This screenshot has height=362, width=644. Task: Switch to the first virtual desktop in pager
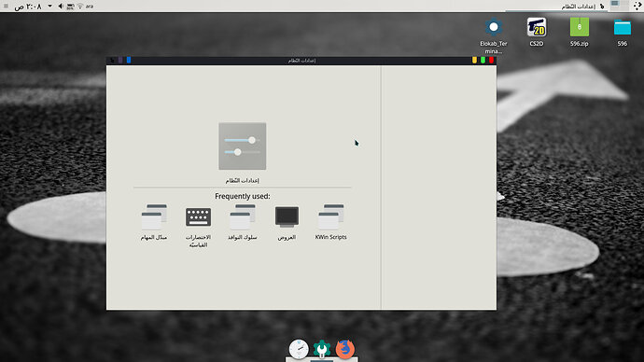[x=614, y=4]
